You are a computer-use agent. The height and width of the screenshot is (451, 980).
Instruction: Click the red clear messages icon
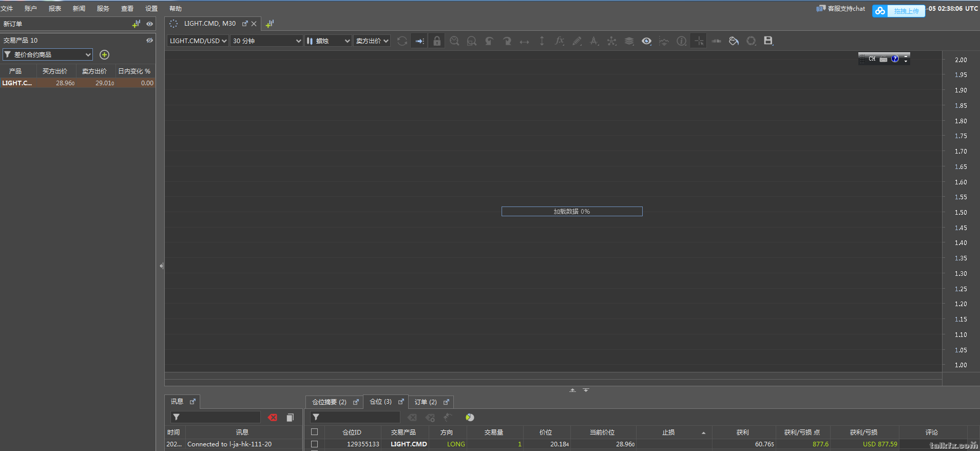[x=273, y=418]
